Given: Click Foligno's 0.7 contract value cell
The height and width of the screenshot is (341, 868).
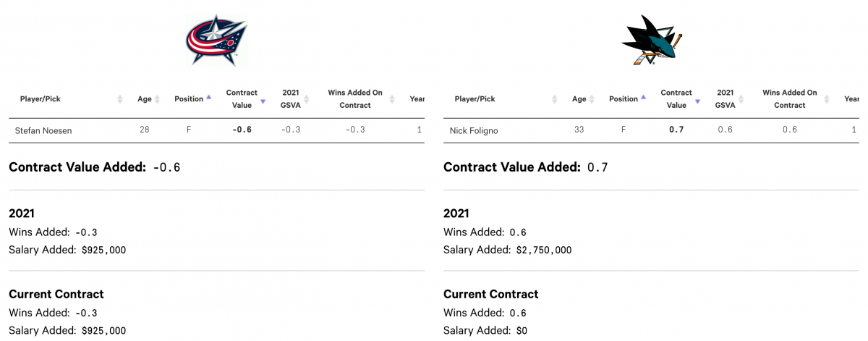Looking at the screenshot, I should point(676,130).
